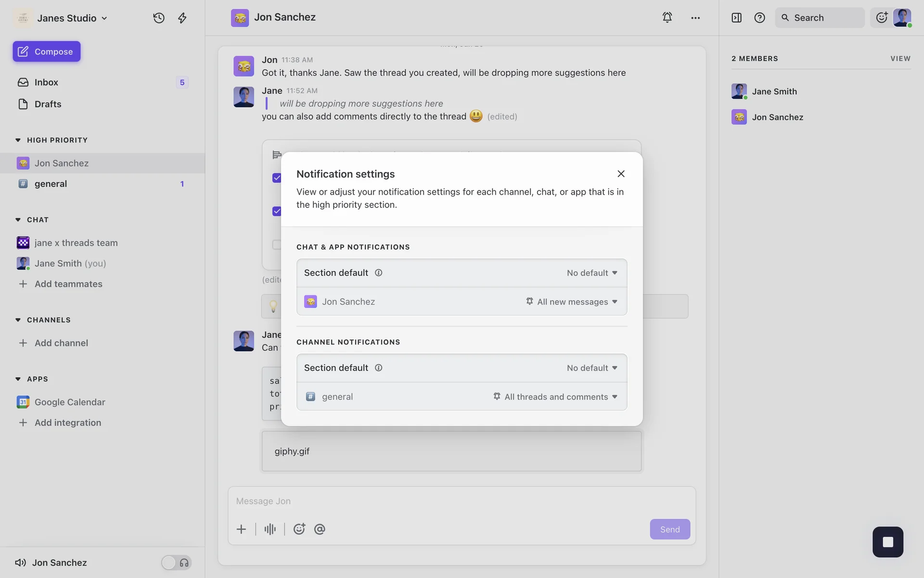Image resolution: width=924 pixels, height=578 pixels.
Task: Open Jon Sanchez All new messages dropdown
Action: pyautogui.click(x=572, y=302)
